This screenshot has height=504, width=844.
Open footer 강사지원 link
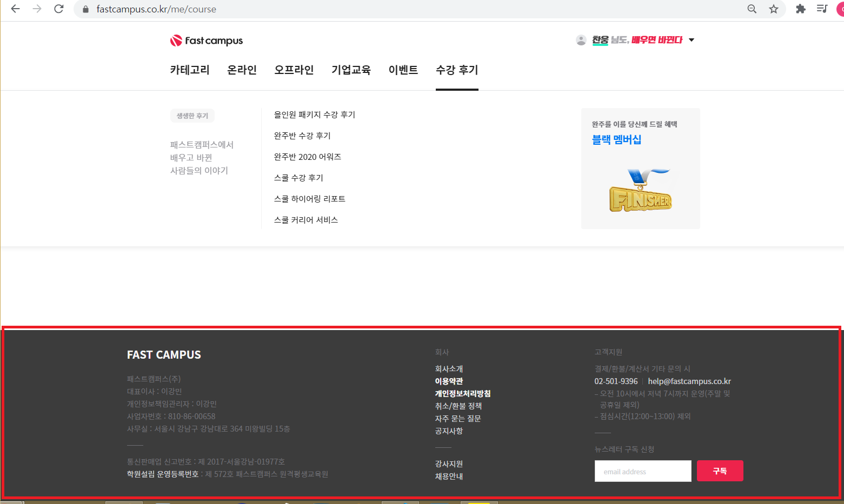[449, 464]
